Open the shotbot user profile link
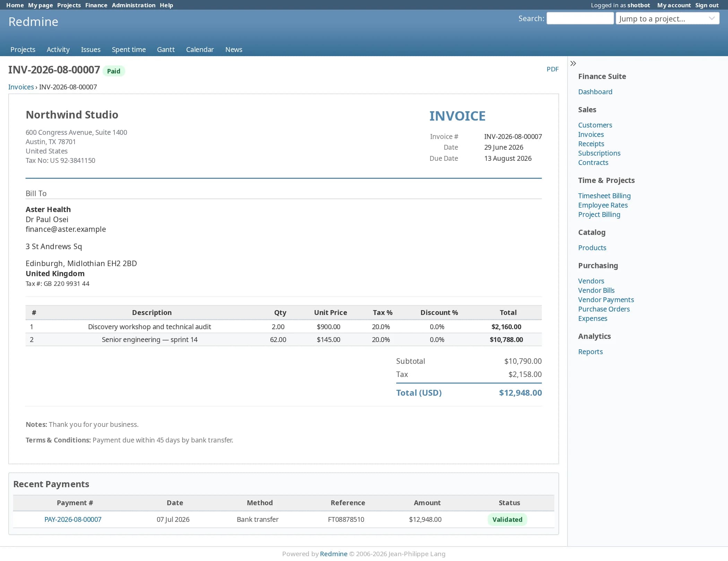 (639, 5)
